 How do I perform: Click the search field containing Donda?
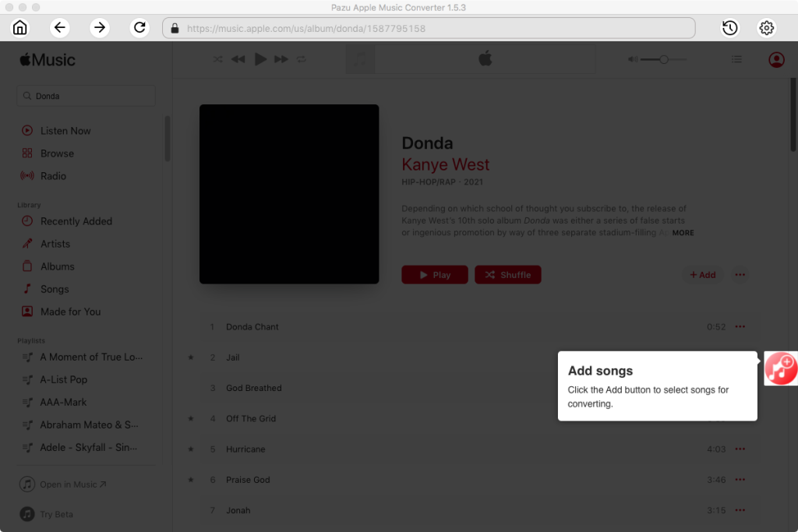[x=86, y=96]
